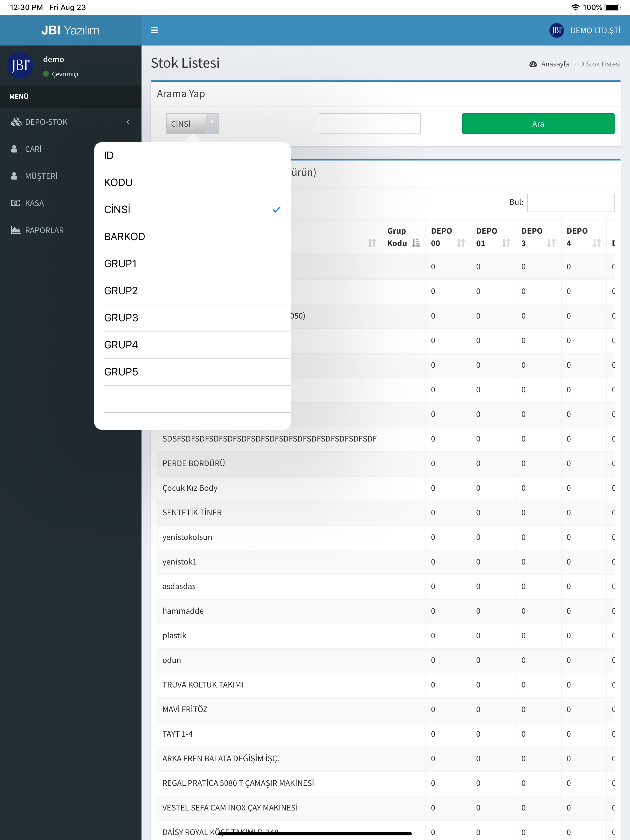The width and height of the screenshot is (630, 840).
Task: Click the yenistok1 row
Action: point(386,562)
